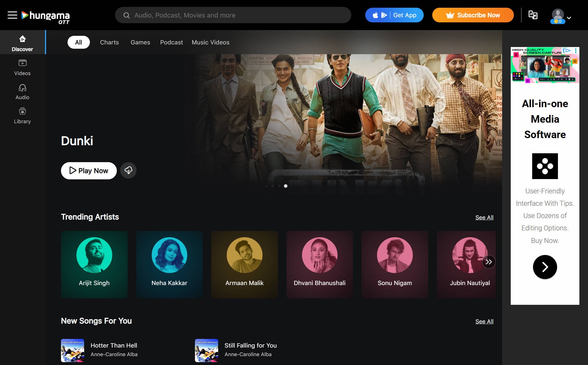Switch to the Games tab
588x365 pixels.
(x=140, y=42)
